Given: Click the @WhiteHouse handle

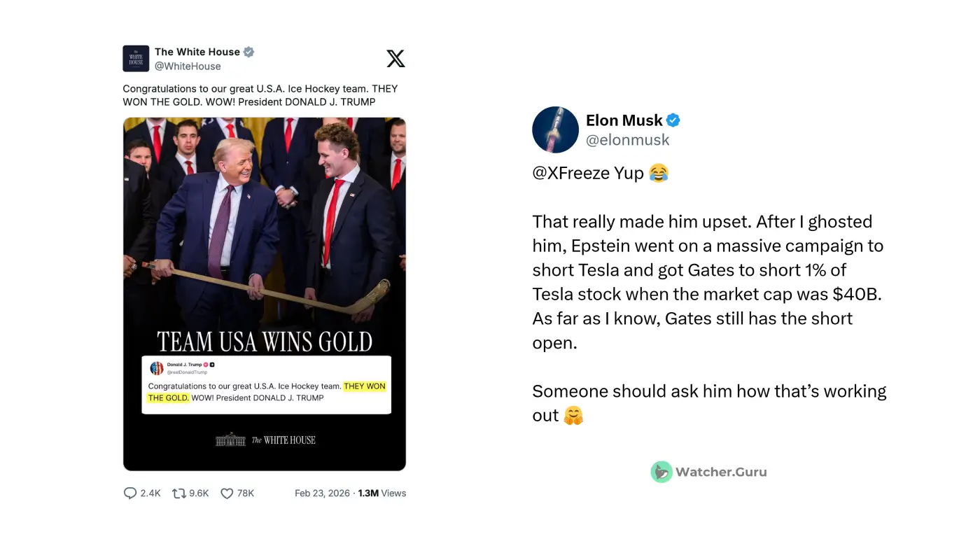Looking at the screenshot, I should 188,66.
